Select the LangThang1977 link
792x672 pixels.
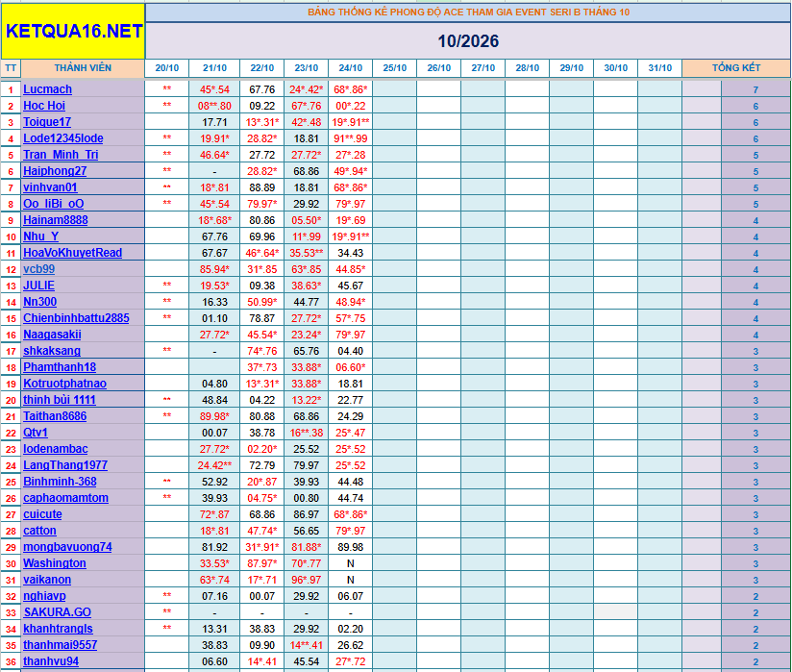(x=65, y=465)
